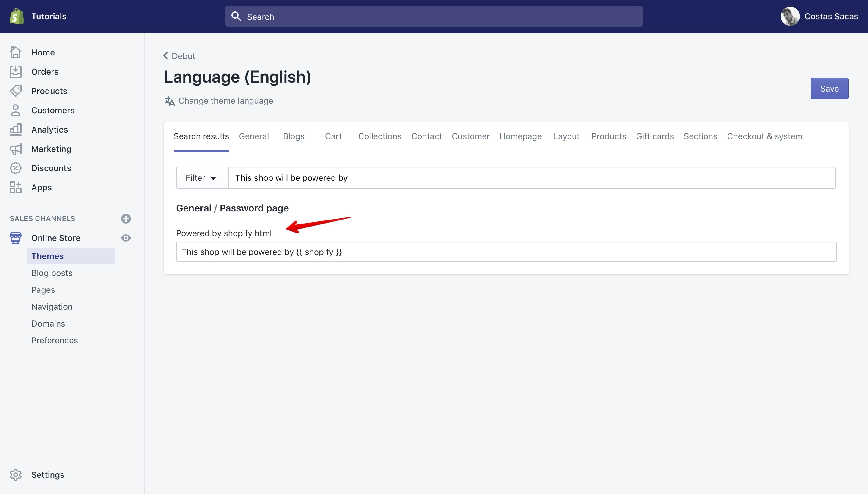Image resolution: width=868 pixels, height=494 pixels.
Task: Switch to the Gift cards tab
Action: pyautogui.click(x=655, y=136)
